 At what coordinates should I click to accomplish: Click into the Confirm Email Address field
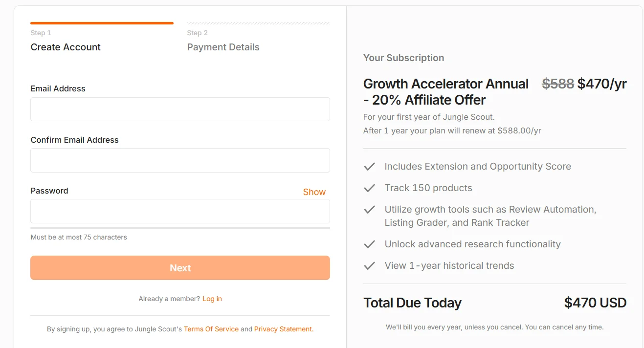(x=180, y=160)
